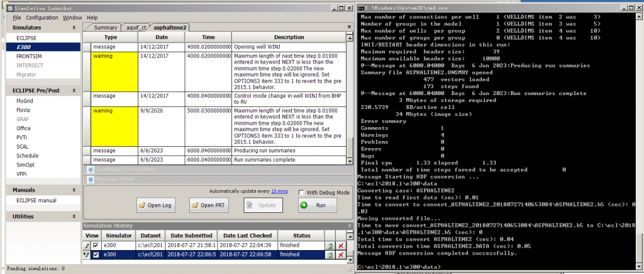The height and width of the screenshot is (274, 644).
Task: Switch to the aquif_ct tab
Action: (x=136, y=28)
